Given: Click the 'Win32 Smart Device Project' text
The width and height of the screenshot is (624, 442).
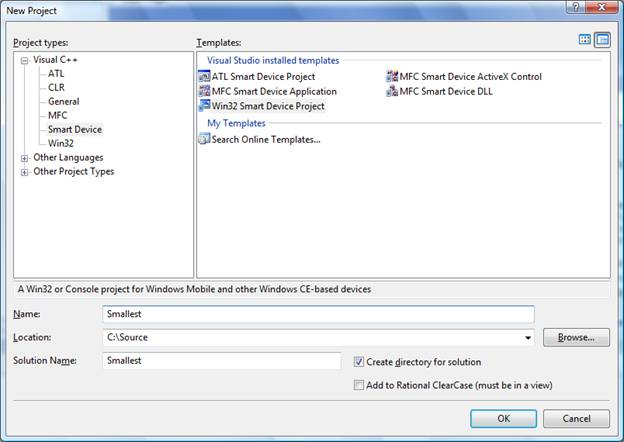Looking at the screenshot, I should tap(268, 106).
